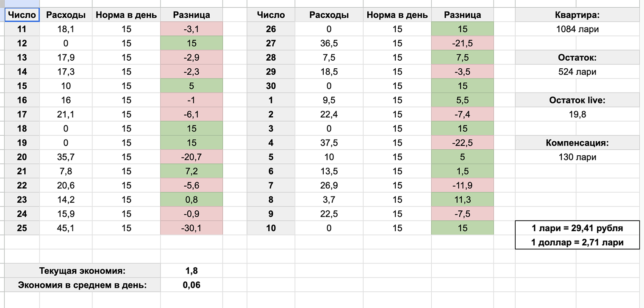Click the "1 лари = 29,41 рубля" cell
The width and height of the screenshot is (644, 308).
click(577, 228)
